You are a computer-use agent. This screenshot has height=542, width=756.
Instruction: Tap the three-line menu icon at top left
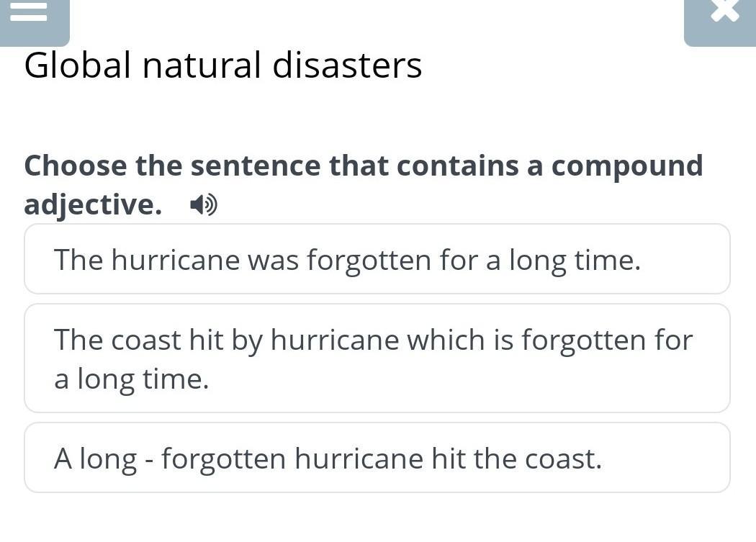click(x=29, y=13)
